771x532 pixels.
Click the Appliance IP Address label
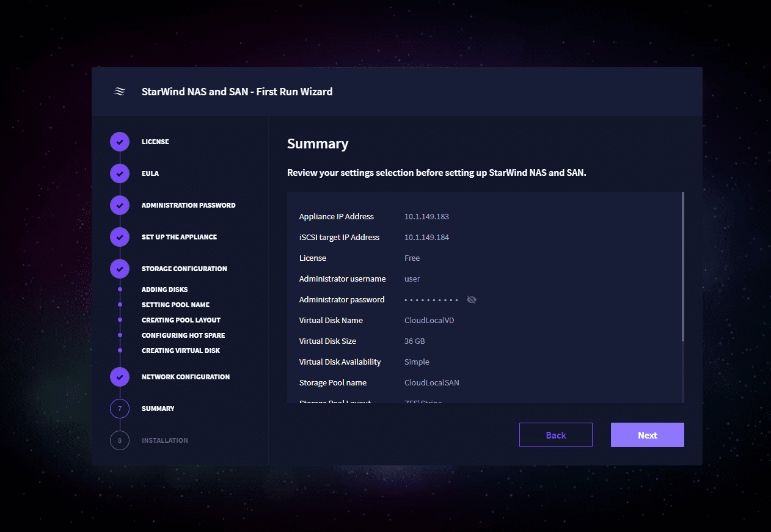click(337, 217)
